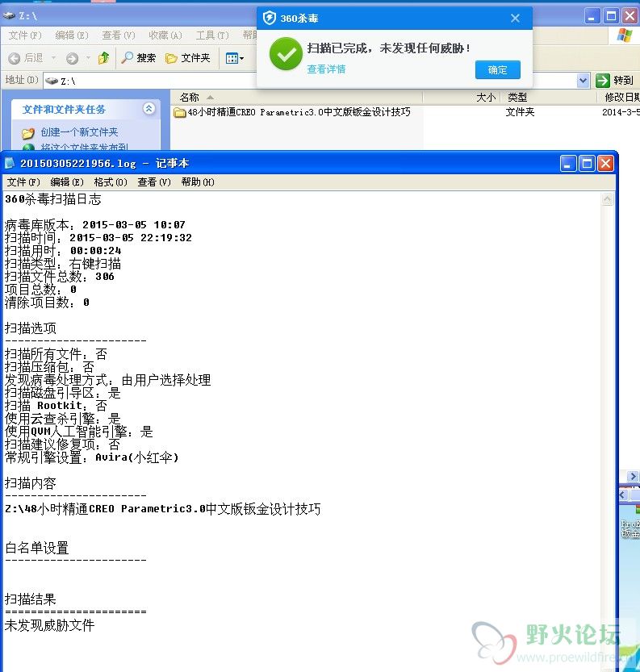Open Explorer 文件(F) menu
The height and width of the screenshot is (672, 640).
(25, 35)
